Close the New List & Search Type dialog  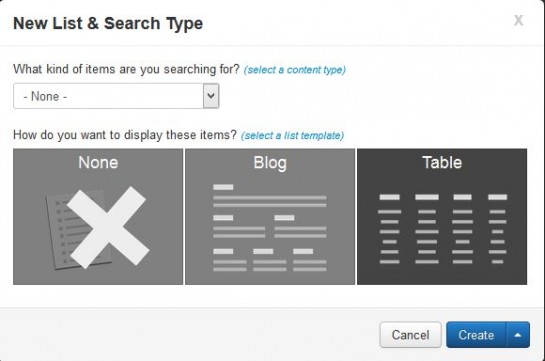(x=518, y=20)
